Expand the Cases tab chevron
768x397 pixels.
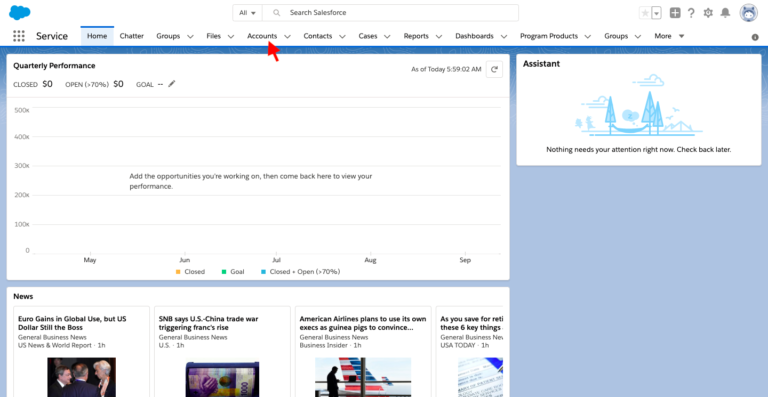coord(387,36)
